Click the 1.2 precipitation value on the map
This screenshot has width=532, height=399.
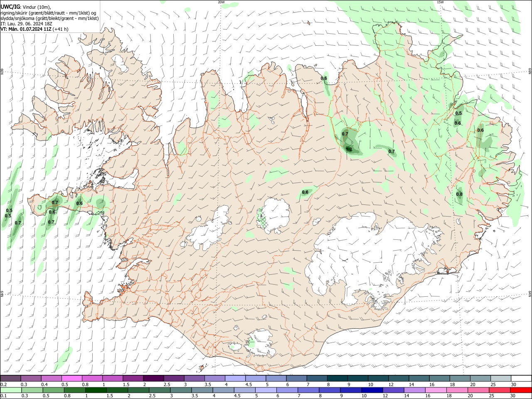(x=349, y=149)
